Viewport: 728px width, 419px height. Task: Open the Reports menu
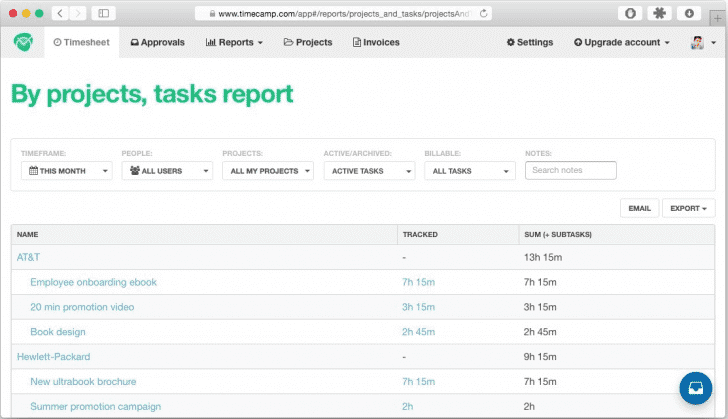[234, 43]
